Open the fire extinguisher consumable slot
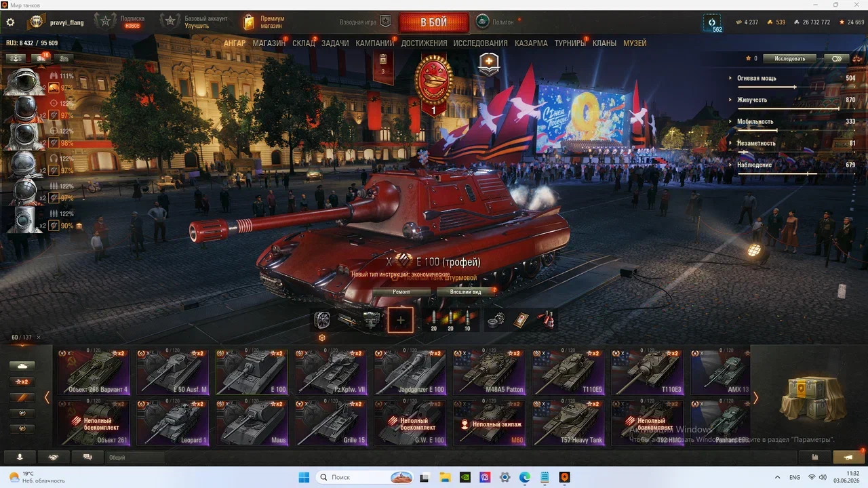 546,320
